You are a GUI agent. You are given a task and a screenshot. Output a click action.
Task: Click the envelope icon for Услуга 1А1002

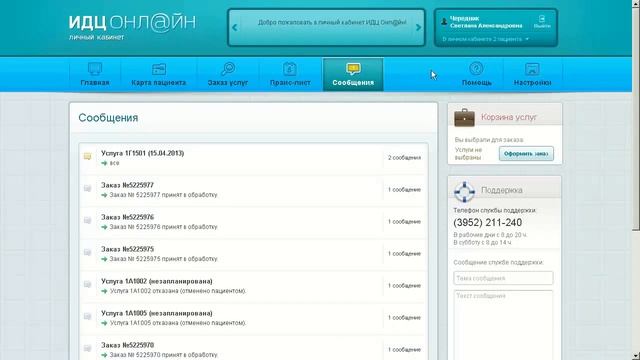(x=87, y=284)
